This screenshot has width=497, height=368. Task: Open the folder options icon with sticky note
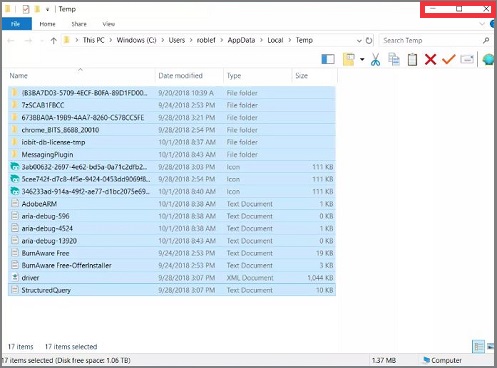point(348,59)
